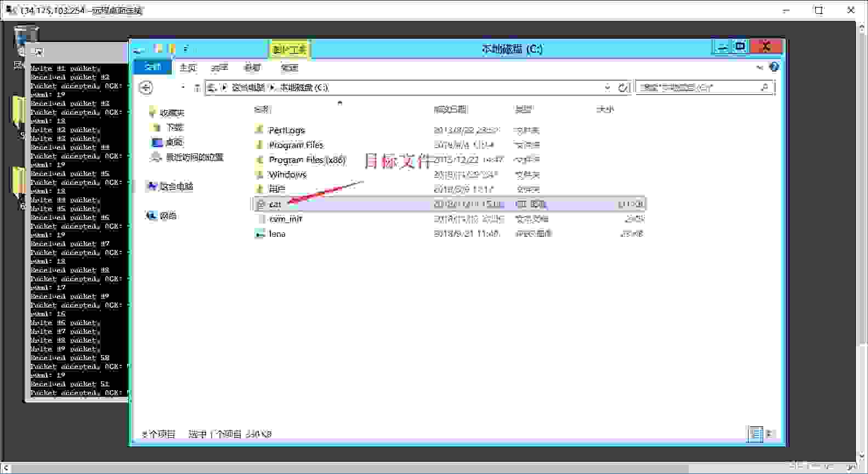Viewport: 868px width, 474px height.
Task: Click the Explorer back navigation arrow
Action: pos(145,87)
